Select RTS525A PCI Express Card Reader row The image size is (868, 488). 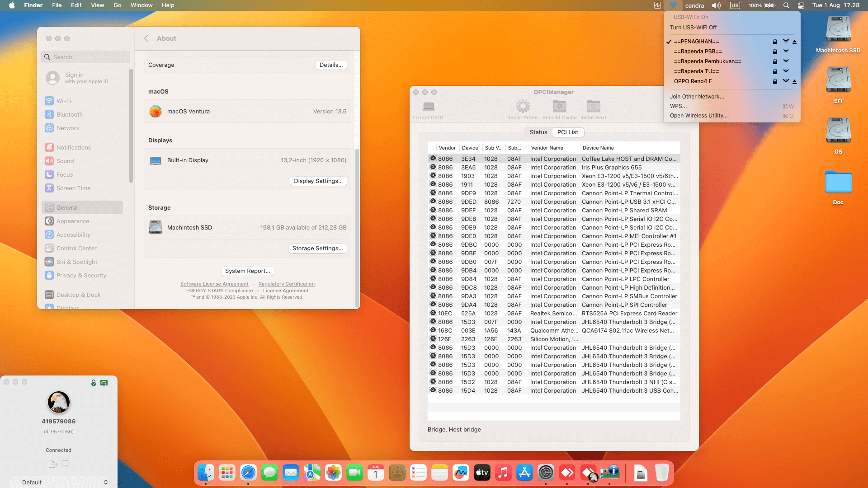point(554,313)
